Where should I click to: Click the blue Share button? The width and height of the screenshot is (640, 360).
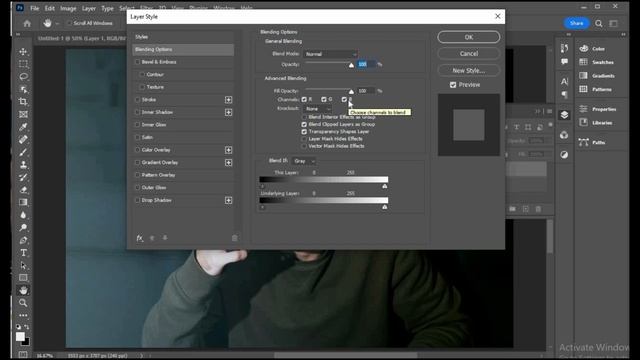click(x=576, y=23)
